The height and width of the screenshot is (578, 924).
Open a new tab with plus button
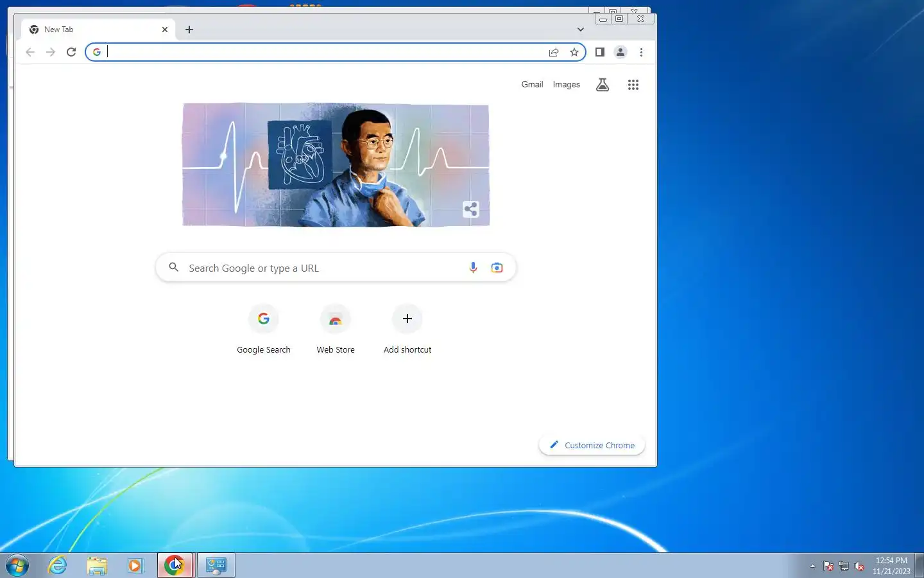click(x=189, y=30)
